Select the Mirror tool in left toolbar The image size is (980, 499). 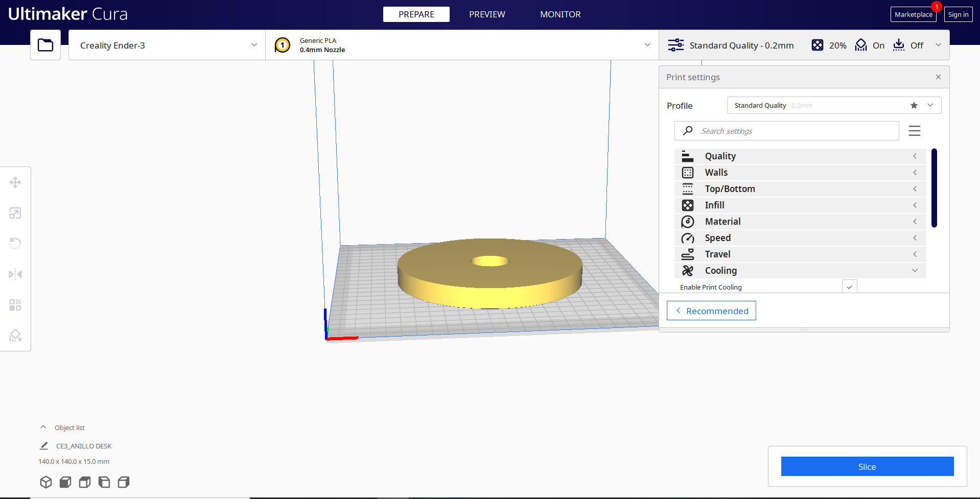coord(15,274)
